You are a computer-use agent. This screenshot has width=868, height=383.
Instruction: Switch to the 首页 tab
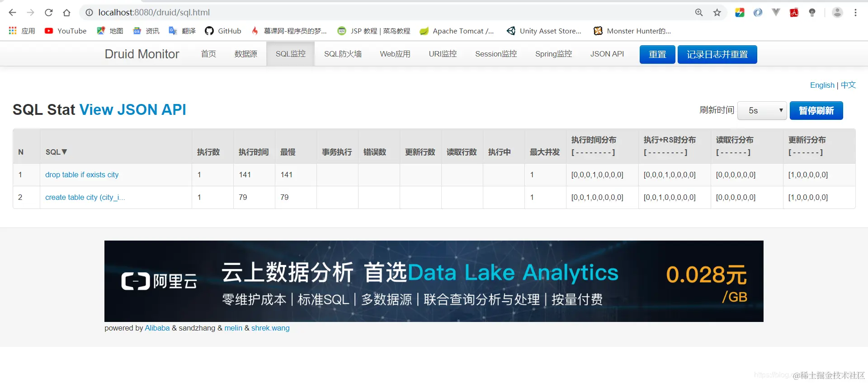(208, 54)
